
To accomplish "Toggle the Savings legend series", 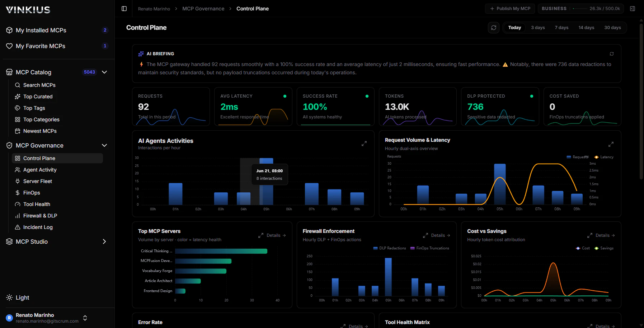I will 604,248.
